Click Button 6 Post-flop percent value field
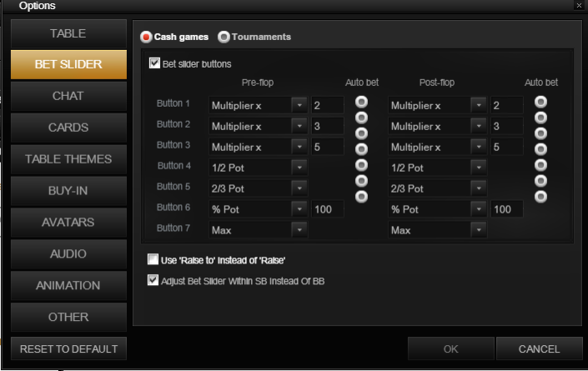 click(x=507, y=209)
